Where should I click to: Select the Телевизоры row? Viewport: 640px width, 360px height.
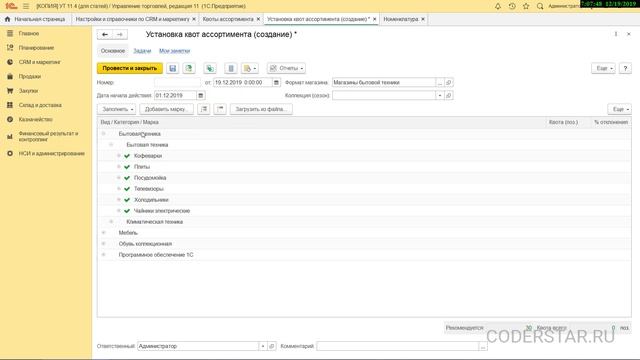pyautogui.click(x=364, y=189)
